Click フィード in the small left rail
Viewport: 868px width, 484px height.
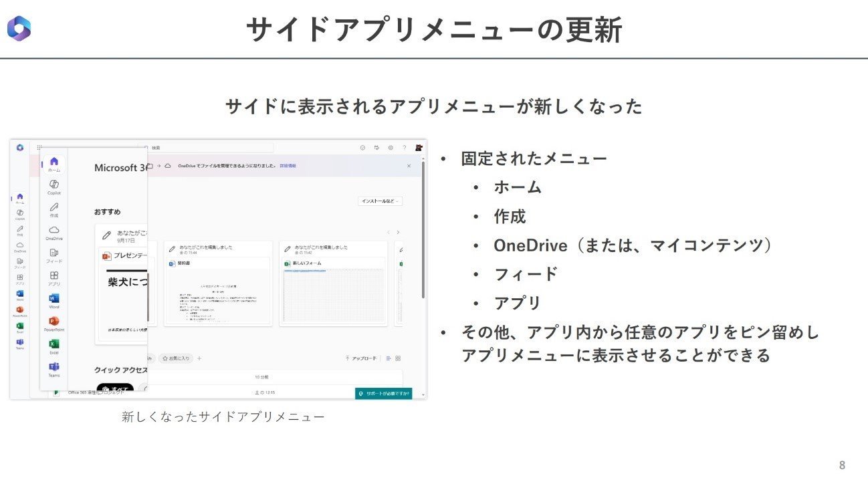point(20,263)
